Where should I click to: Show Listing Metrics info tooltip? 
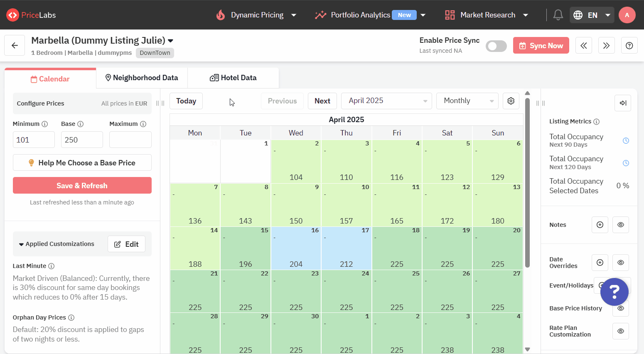click(597, 122)
